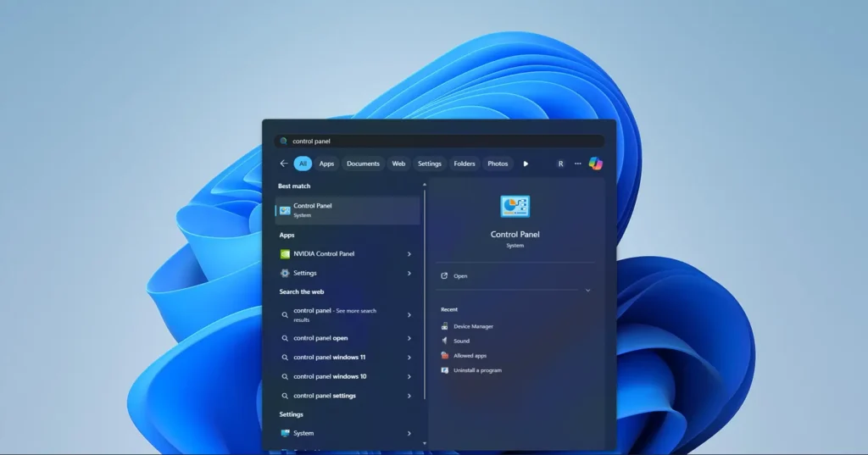Click the Uninstall a program icon

click(x=444, y=370)
